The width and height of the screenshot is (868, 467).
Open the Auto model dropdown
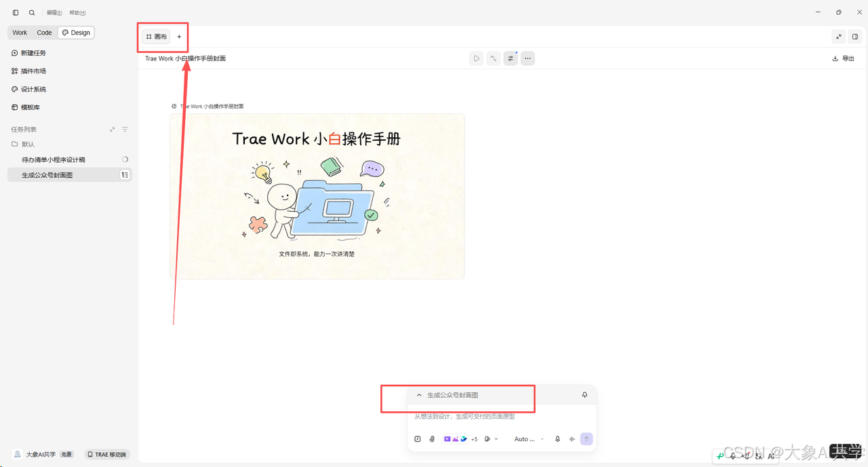coord(529,439)
